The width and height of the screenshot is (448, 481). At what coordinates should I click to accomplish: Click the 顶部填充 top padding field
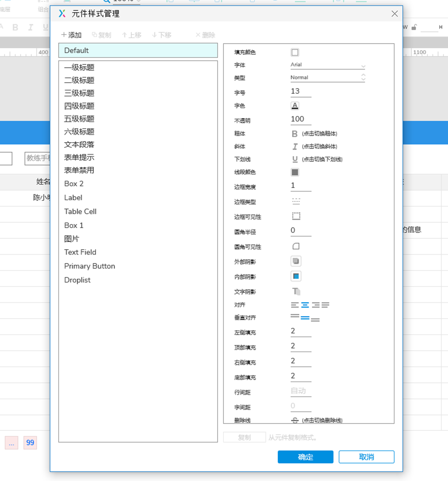pos(301,346)
